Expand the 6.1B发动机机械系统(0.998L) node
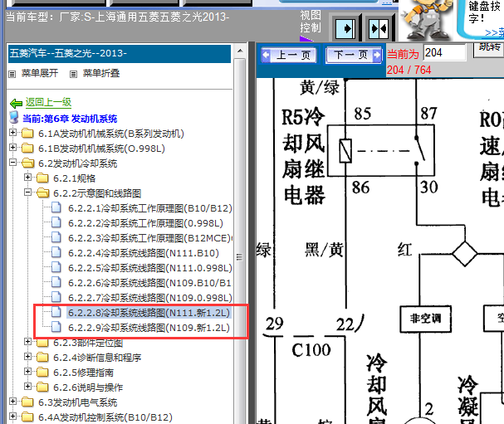Viewport: 504px width, 424px height. (x=12, y=148)
